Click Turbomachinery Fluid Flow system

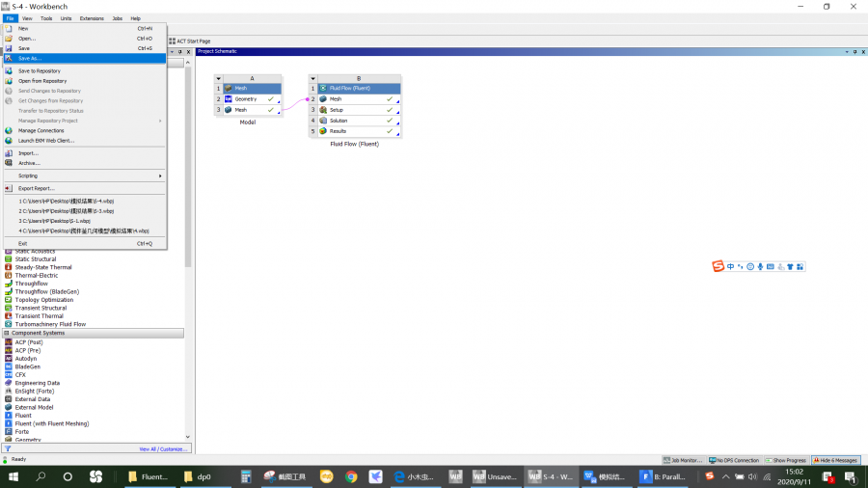[x=50, y=324]
